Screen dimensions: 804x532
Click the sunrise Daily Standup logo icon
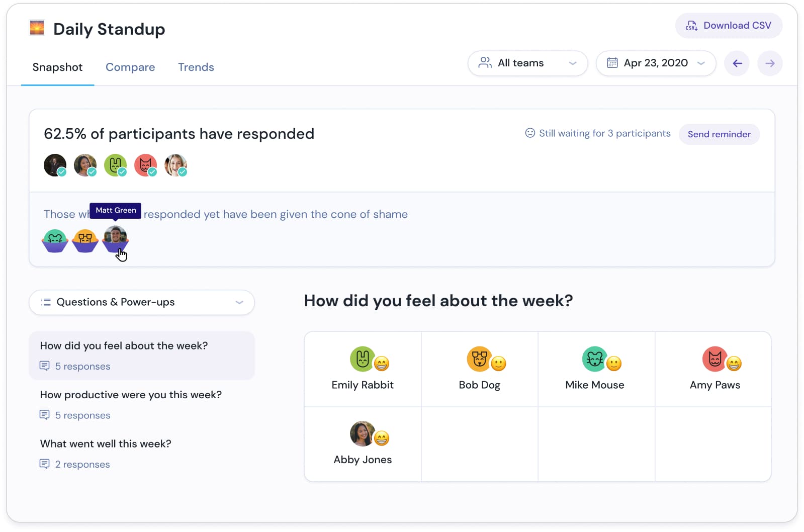point(37,28)
